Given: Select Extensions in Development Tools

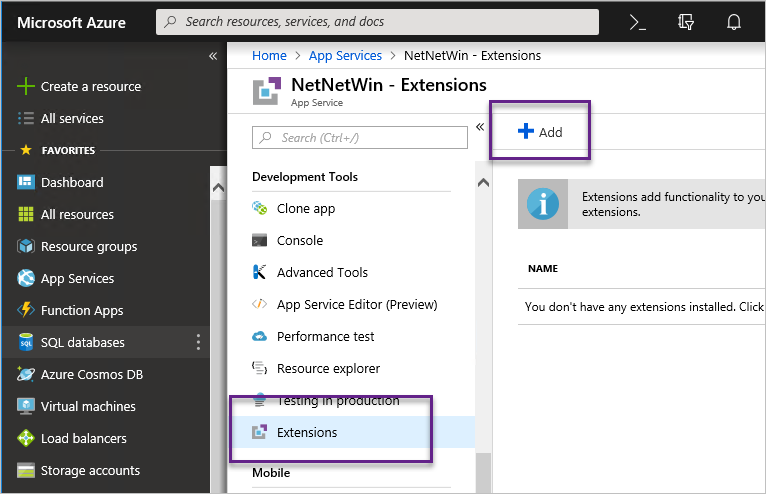Looking at the screenshot, I should click(x=352, y=432).
